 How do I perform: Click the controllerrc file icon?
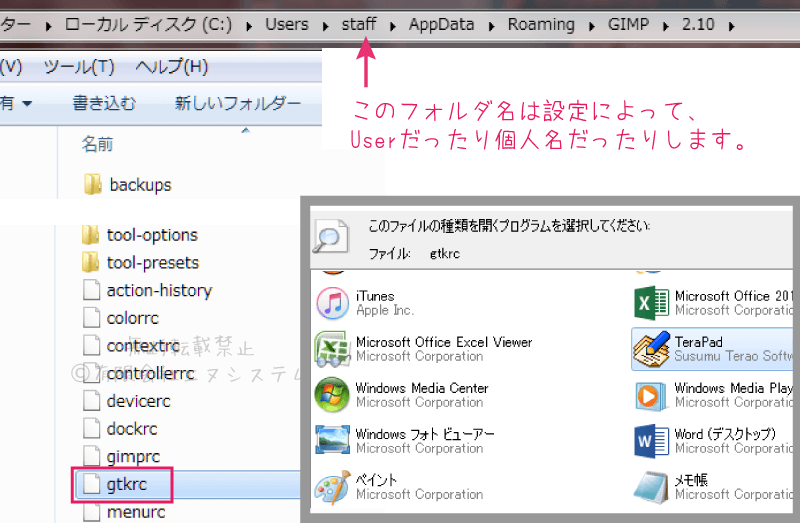click(91, 373)
